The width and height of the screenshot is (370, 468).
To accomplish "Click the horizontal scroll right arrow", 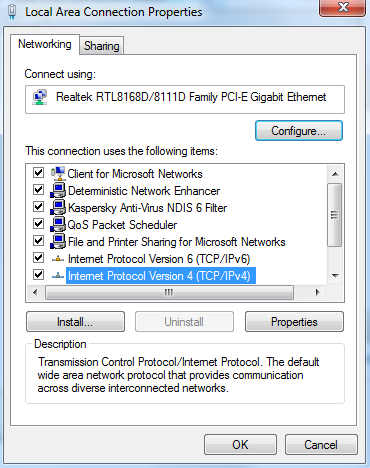I will pyautogui.click(x=318, y=292).
